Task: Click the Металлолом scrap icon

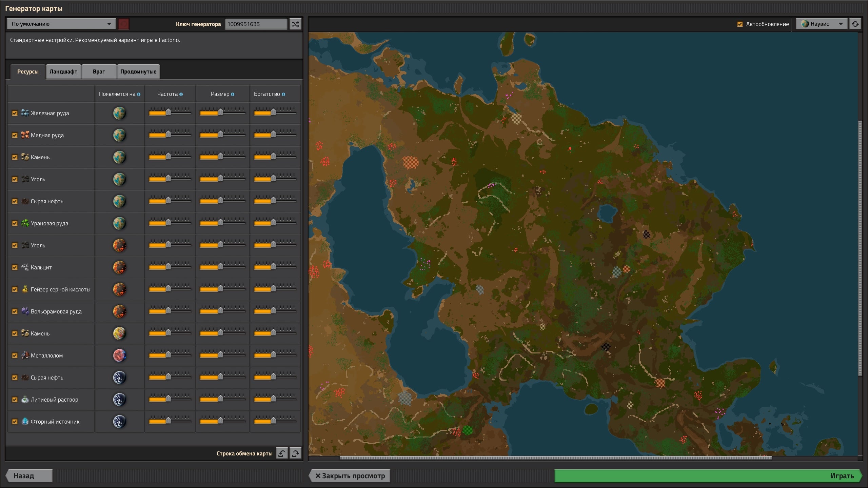Action: [x=25, y=355]
